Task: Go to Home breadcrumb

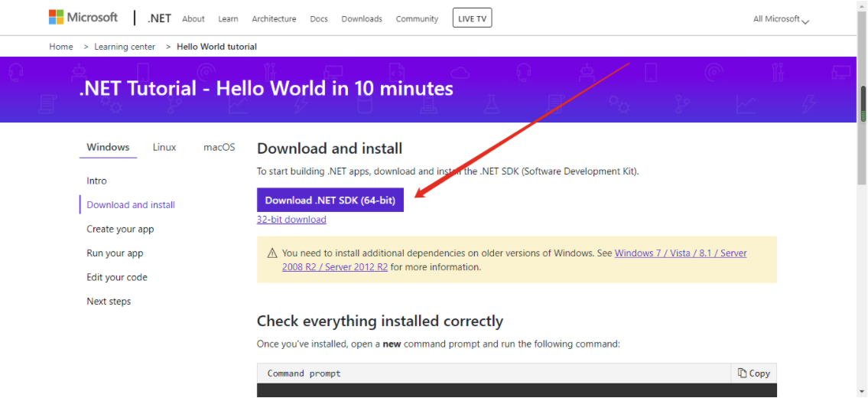Action: 61,47
